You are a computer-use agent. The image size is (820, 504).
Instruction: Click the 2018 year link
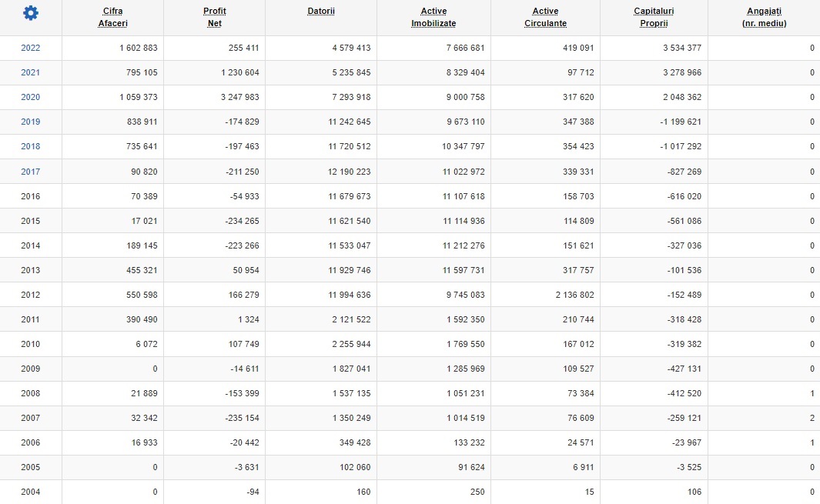point(31,146)
